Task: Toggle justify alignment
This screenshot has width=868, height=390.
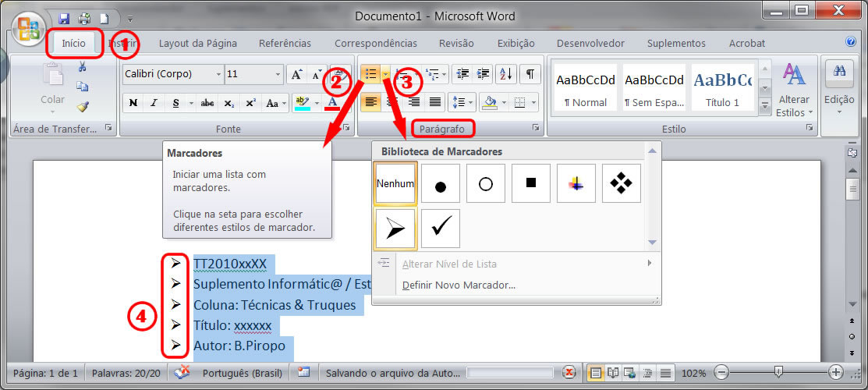Action: 435,102
